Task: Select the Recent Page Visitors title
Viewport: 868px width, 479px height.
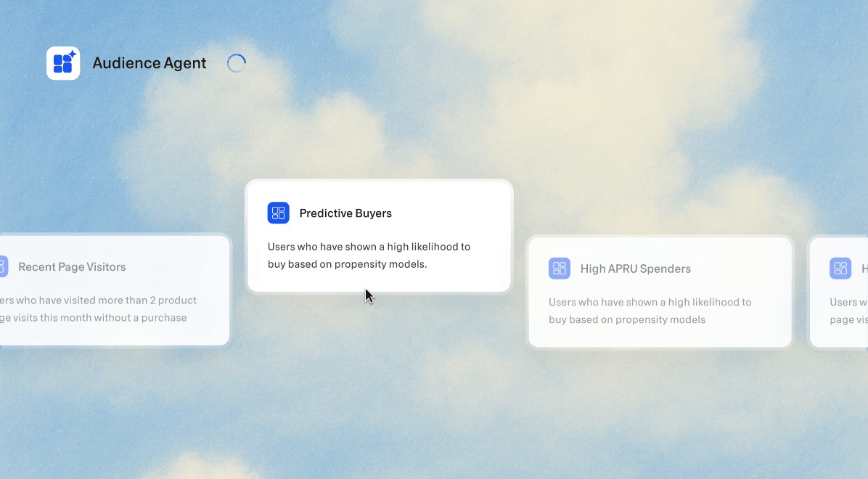Action: 72,267
